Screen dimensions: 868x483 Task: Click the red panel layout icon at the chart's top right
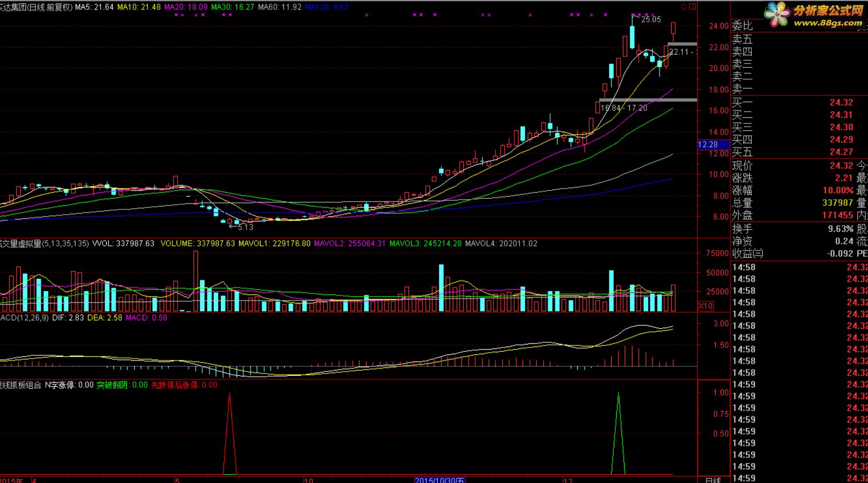tap(692, 7)
